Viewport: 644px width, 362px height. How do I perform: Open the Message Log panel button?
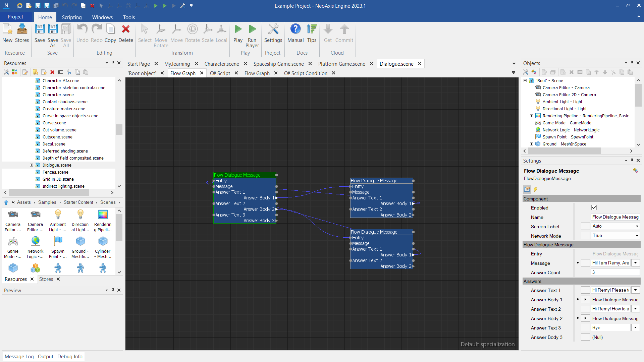pyautogui.click(x=19, y=357)
